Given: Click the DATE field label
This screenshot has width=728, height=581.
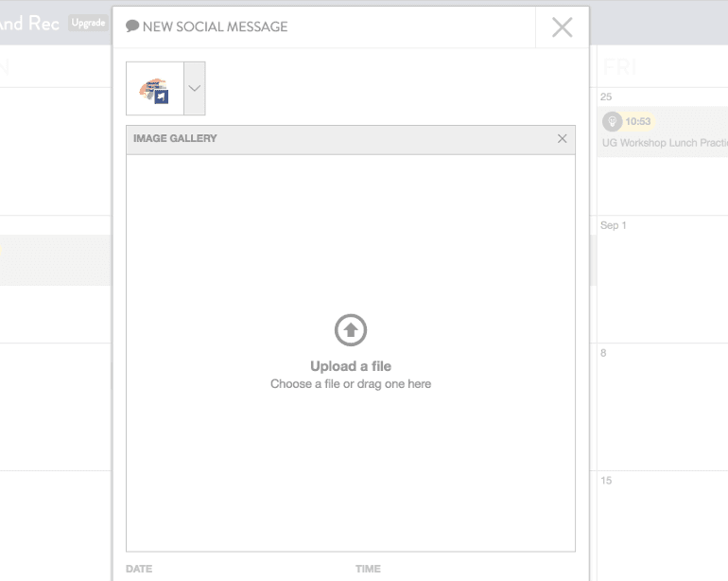Looking at the screenshot, I should pyautogui.click(x=139, y=570).
